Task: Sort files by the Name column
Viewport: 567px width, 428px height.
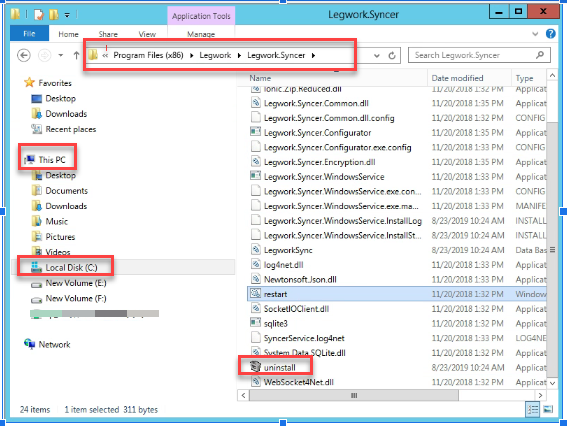Action: click(260, 78)
